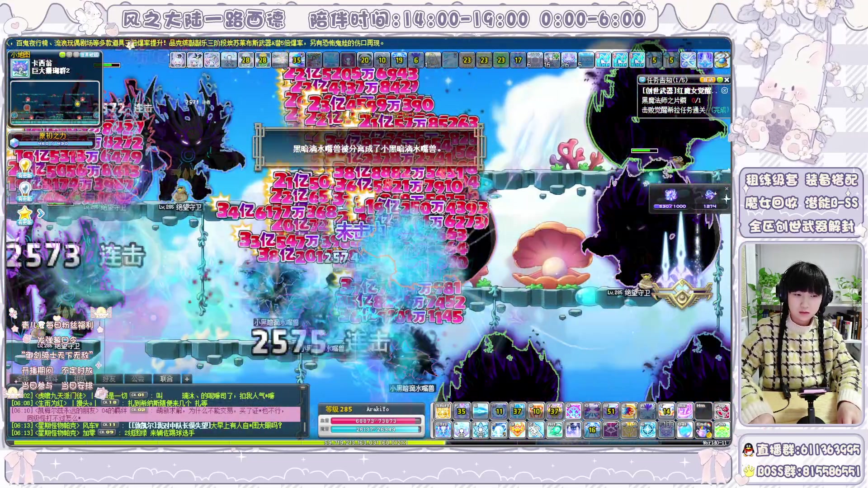
Task: Click the CH.11 channel tag in chat
Action: click(110, 425)
